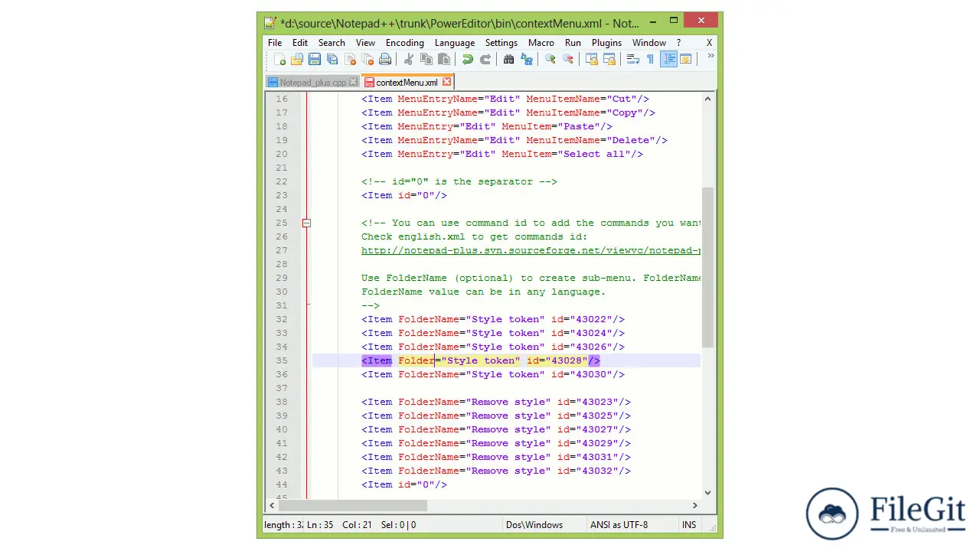Click the Col : 21 status field
The width and height of the screenshot is (980, 551).
pos(357,525)
